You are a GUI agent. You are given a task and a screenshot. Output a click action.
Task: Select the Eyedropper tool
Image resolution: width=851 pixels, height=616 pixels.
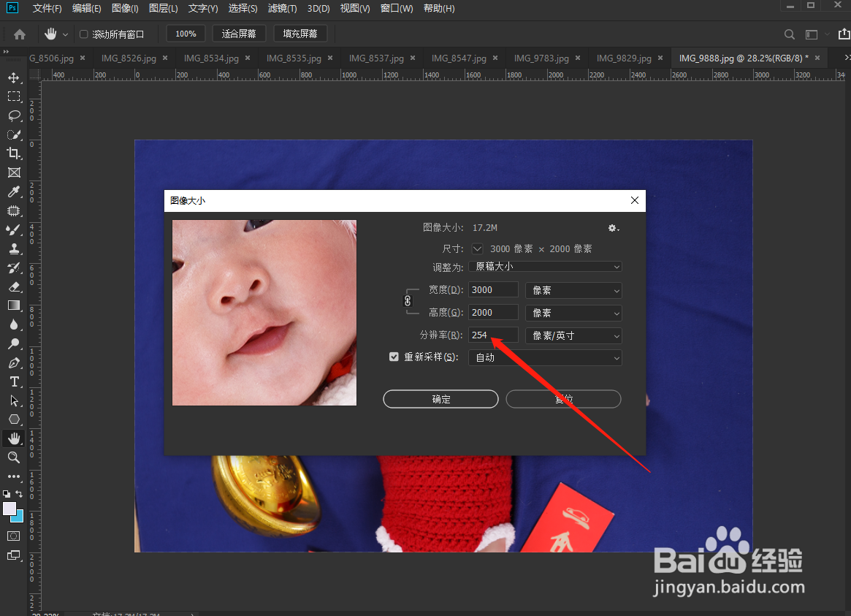(14, 191)
